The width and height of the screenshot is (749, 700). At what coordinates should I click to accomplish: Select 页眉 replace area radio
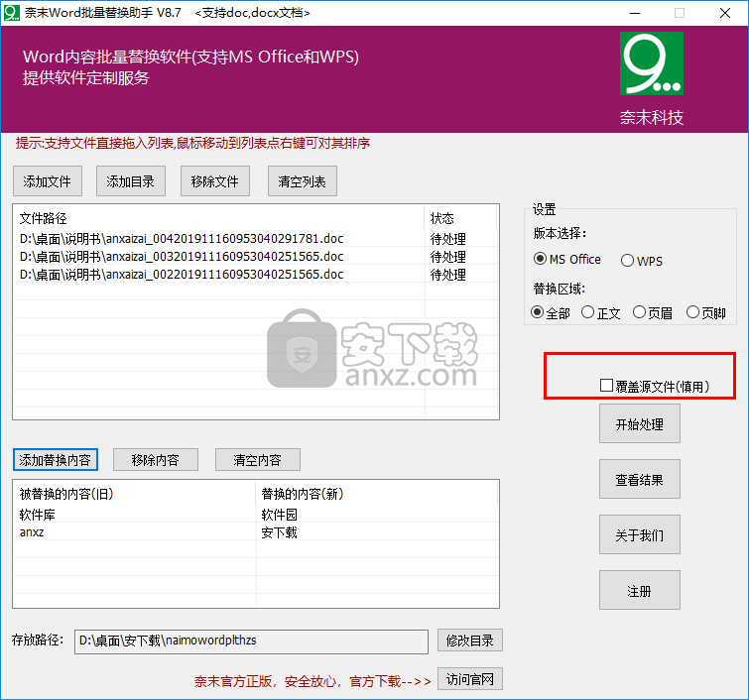pyautogui.click(x=653, y=313)
